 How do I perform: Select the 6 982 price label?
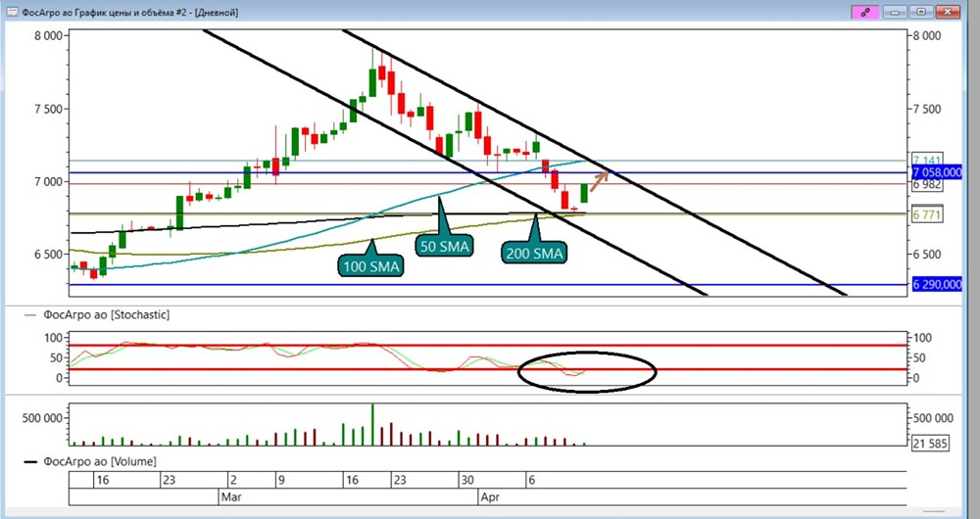(927, 185)
